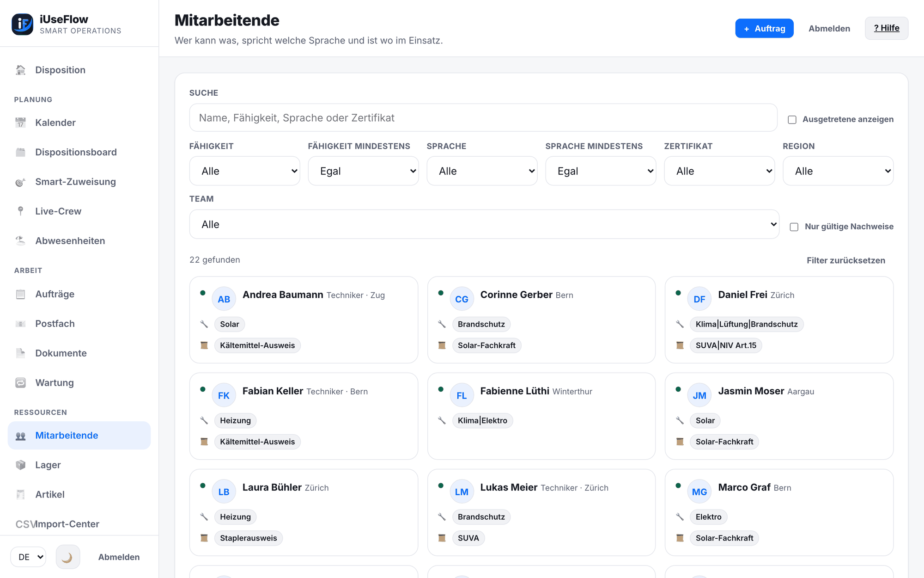Check Nur gültige Nachweise checkbox
Image resolution: width=924 pixels, height=578 pixels.
794,227
